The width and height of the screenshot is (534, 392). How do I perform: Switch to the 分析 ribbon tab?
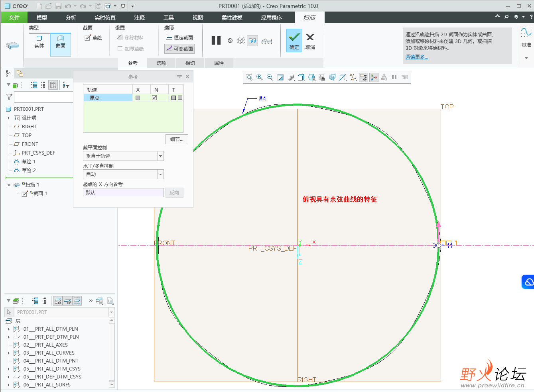71,18
